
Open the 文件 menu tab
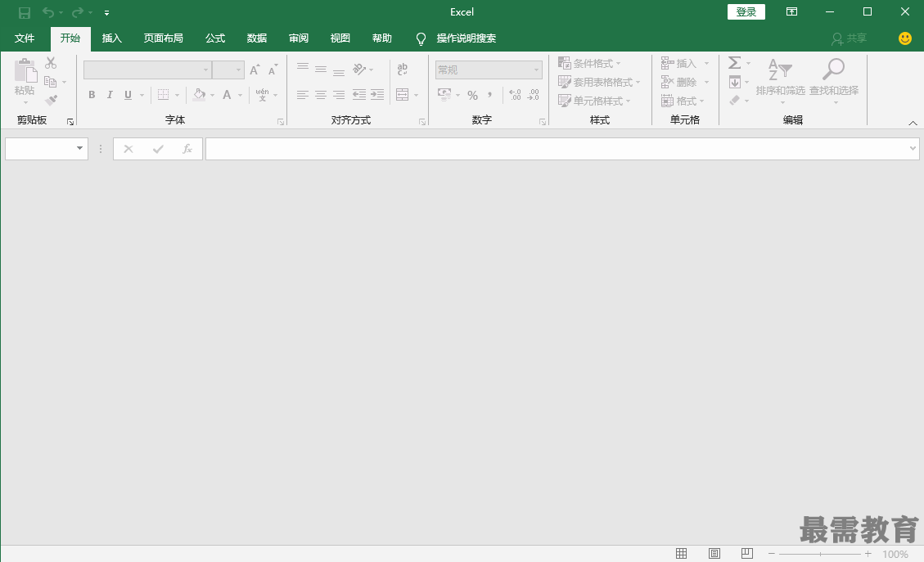(x=25, y=38)
